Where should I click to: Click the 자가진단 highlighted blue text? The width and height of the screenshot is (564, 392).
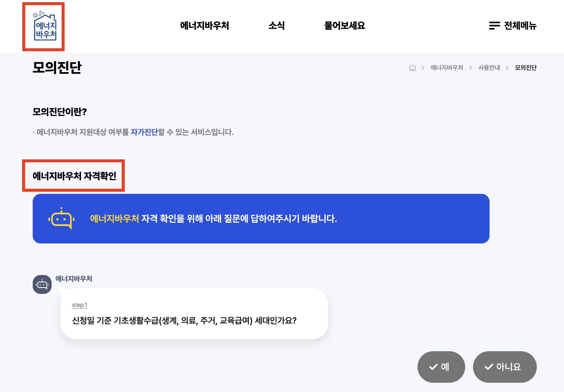[x=144, y=132]
